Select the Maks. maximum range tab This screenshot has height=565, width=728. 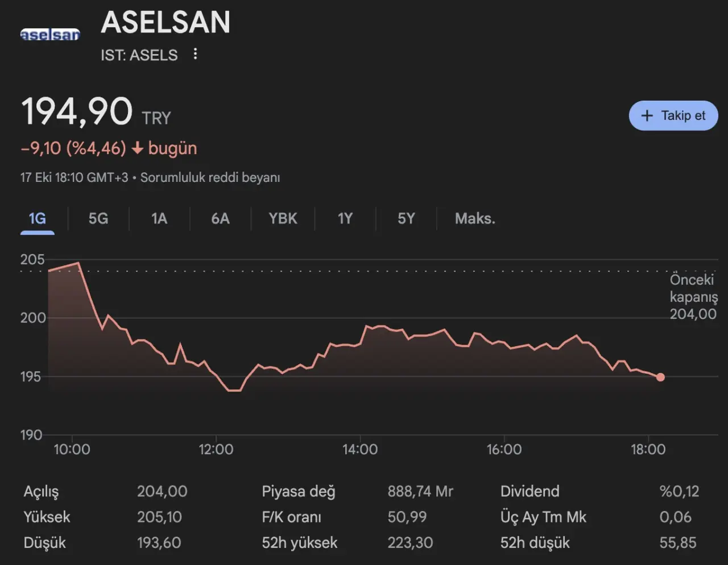(475, 219)
